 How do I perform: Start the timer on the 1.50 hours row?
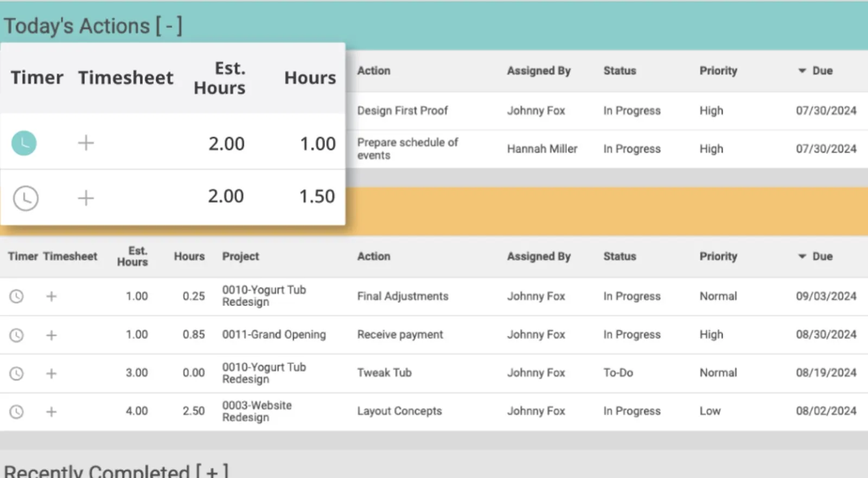point(25,198)
